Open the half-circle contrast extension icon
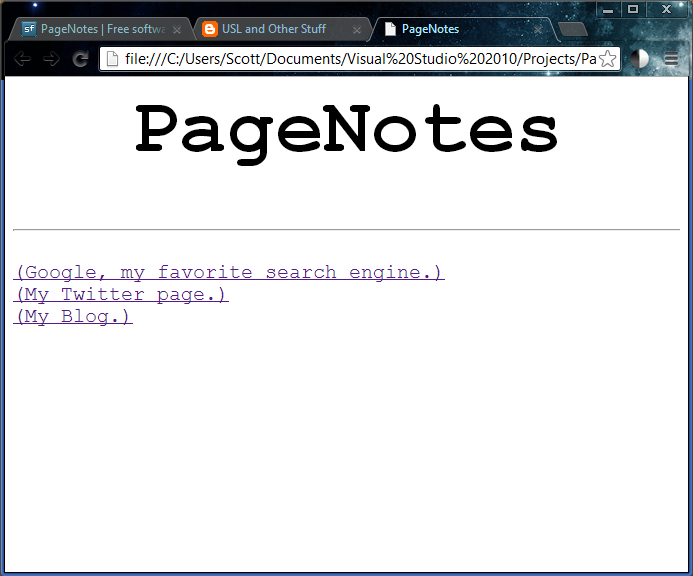Screen dimensions: 693x576 (x=639, y=59)
